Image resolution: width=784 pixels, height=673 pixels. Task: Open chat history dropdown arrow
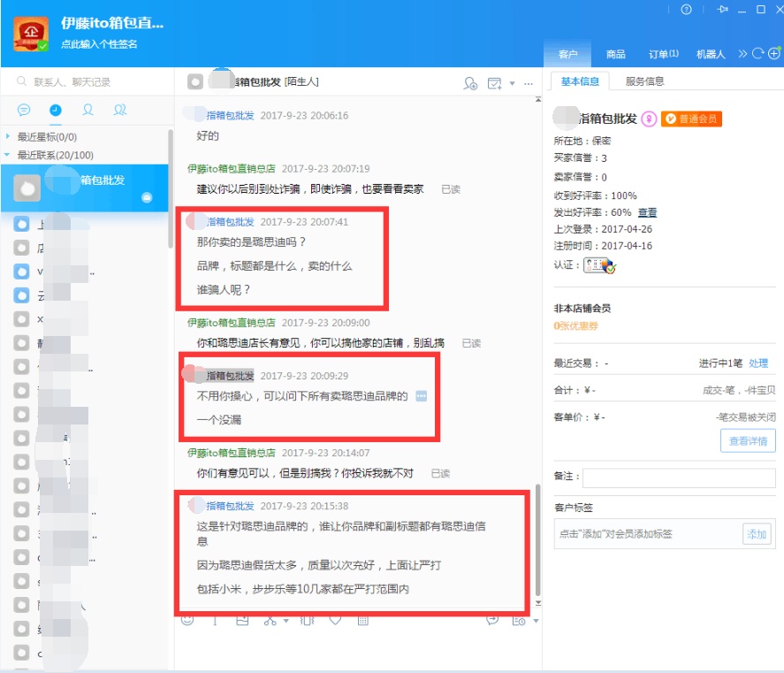tap(536, 621)
